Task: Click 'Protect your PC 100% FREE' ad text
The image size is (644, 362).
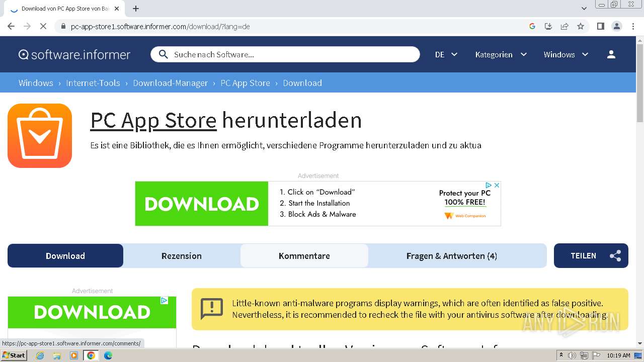Action: click(465, 198)
